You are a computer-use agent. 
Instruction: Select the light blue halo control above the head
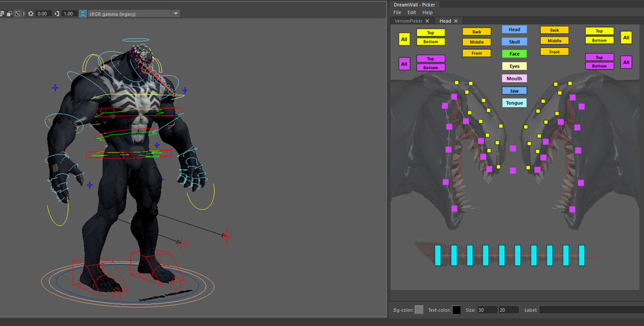136,40
